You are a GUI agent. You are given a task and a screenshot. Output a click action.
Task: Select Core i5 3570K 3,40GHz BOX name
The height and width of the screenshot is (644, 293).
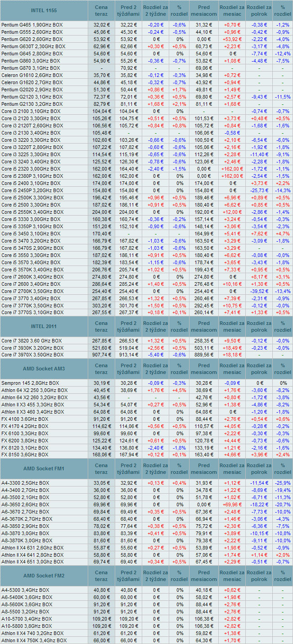(x=33, y=270)
